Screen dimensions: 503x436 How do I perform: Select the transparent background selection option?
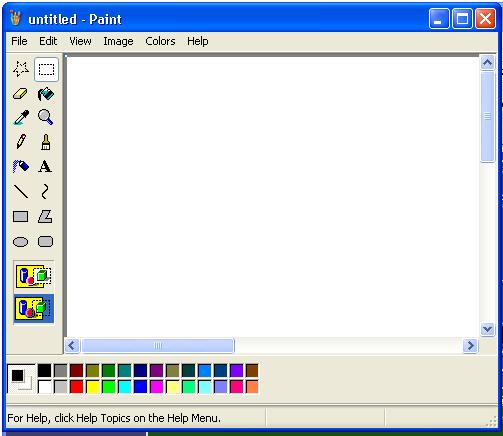[x=33, y=308]
